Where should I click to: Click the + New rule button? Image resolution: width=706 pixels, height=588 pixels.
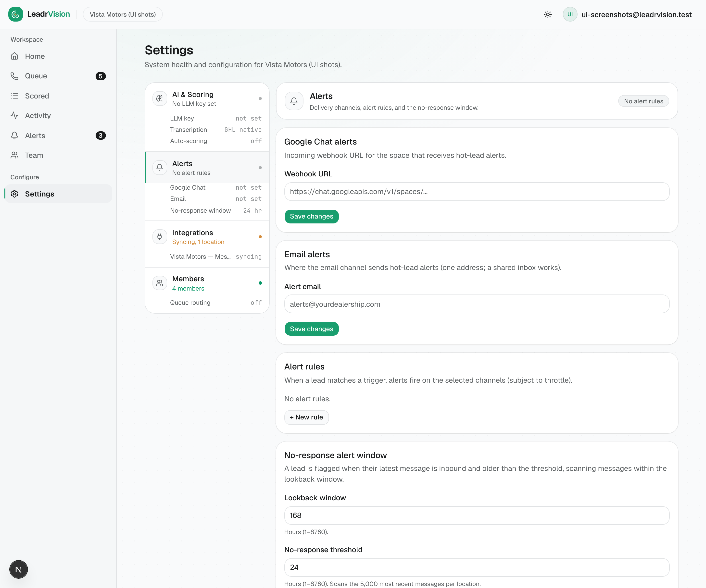click(306, 417)
